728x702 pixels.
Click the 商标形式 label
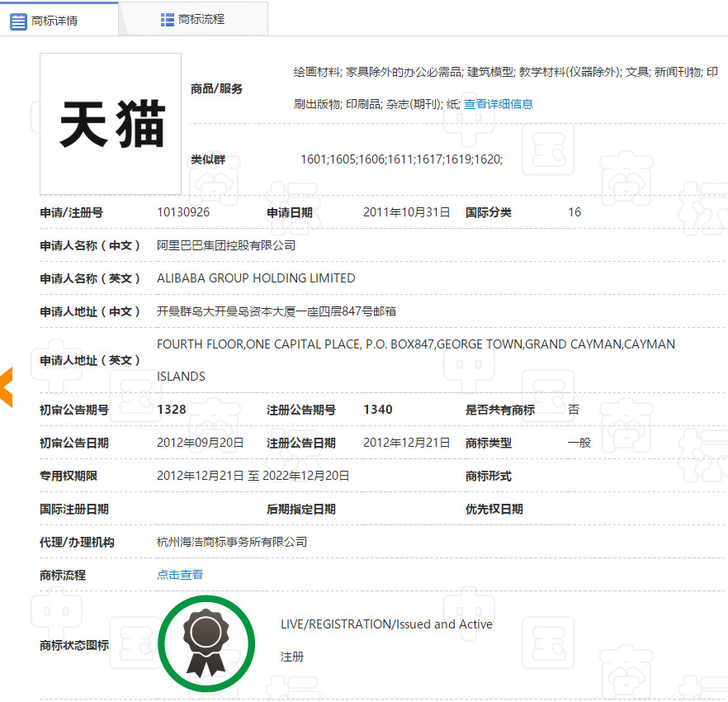click(489, 477)
